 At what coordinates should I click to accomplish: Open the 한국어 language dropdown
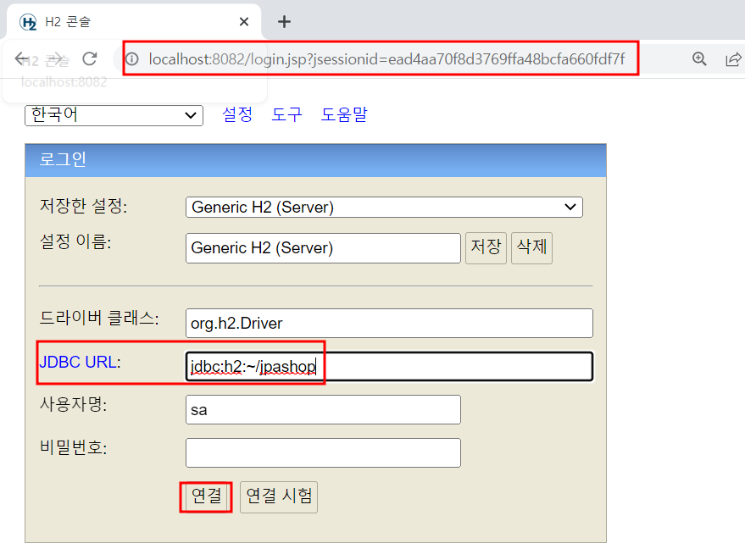pyautogui.click(x=114, y=115)
